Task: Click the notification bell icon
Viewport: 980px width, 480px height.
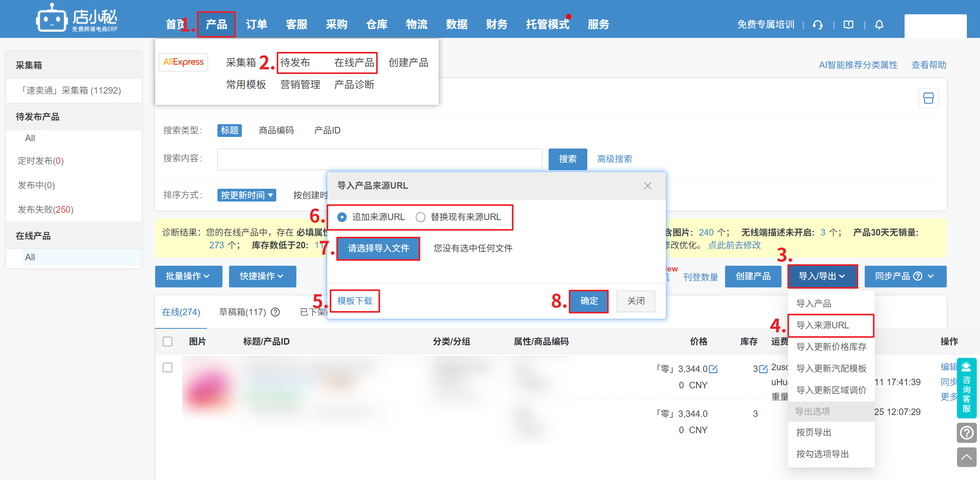Action: click(879, 25)
